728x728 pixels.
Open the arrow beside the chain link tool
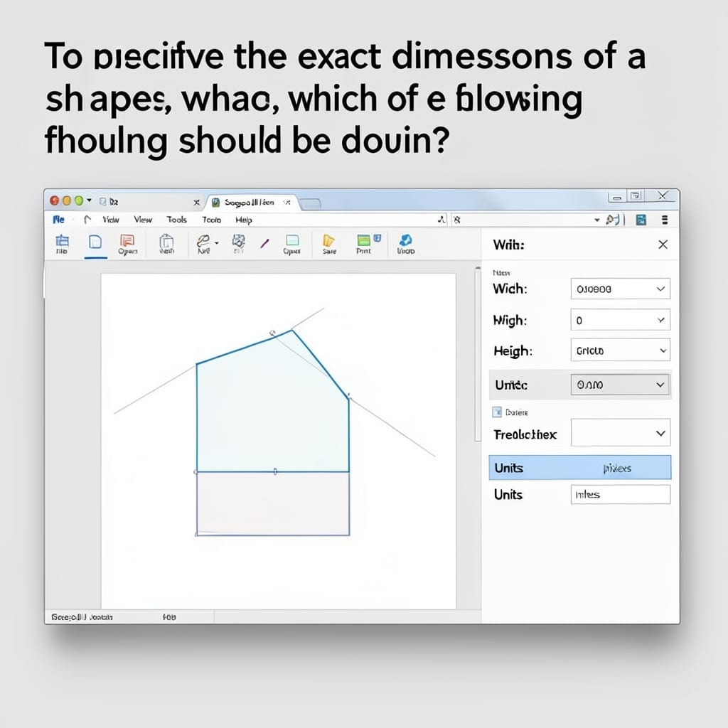pos(217,243)
